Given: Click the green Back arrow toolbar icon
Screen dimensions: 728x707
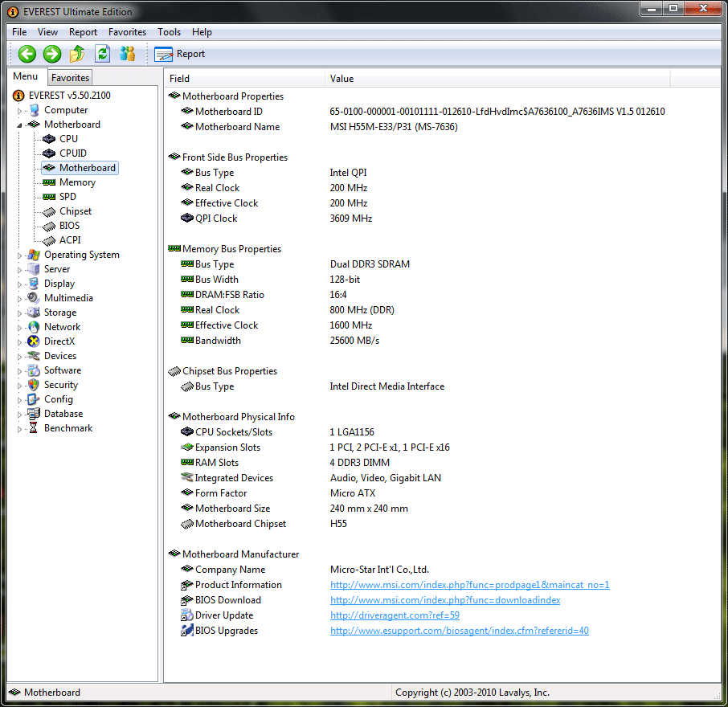Looking at the screenshot, I should (27, 54).
